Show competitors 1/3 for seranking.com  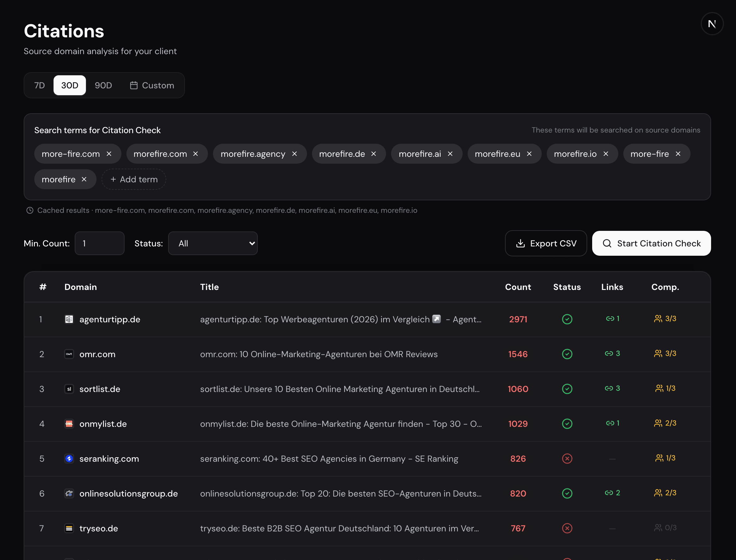point(665,458)
